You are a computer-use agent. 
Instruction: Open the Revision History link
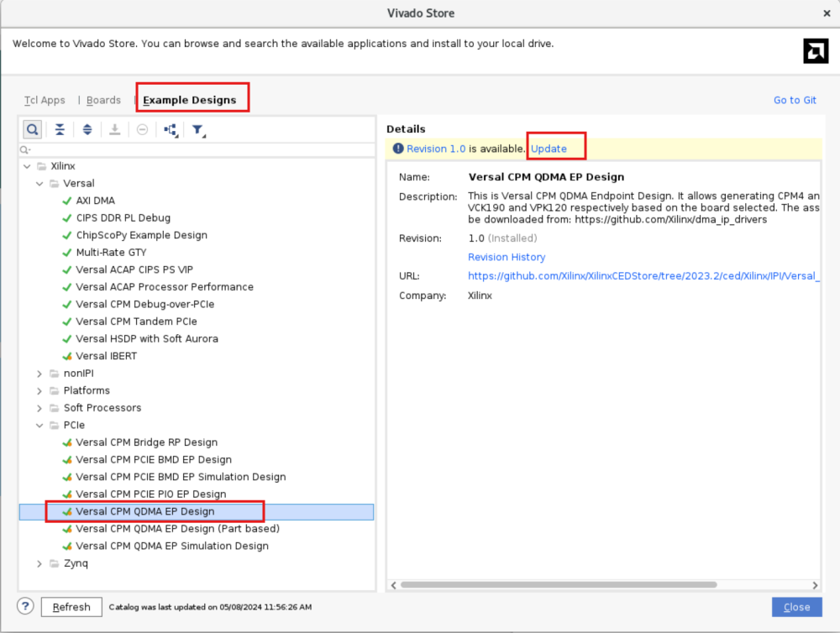pos(507,257)
